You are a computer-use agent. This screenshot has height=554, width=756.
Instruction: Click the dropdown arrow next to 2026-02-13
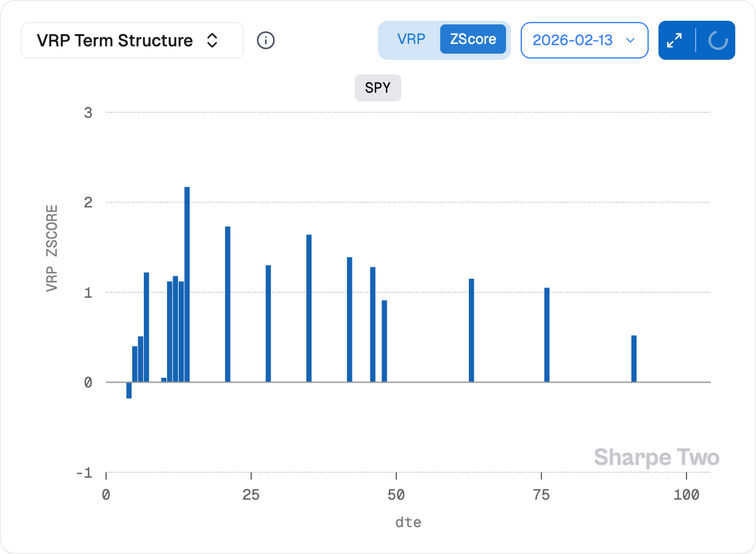pos(632,40)
